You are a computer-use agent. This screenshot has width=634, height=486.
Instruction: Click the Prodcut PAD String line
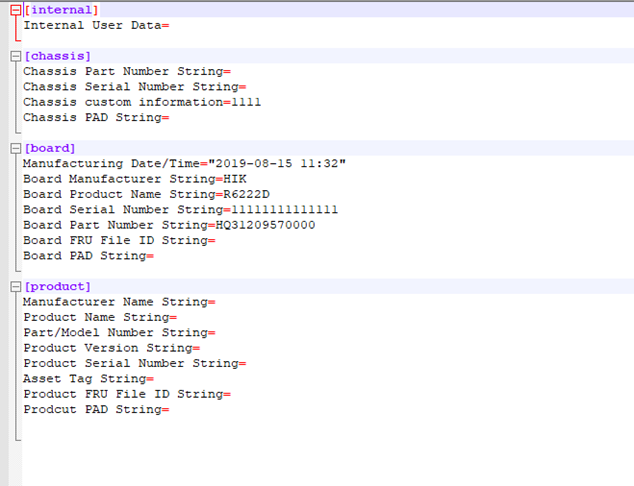coord(92,410)
